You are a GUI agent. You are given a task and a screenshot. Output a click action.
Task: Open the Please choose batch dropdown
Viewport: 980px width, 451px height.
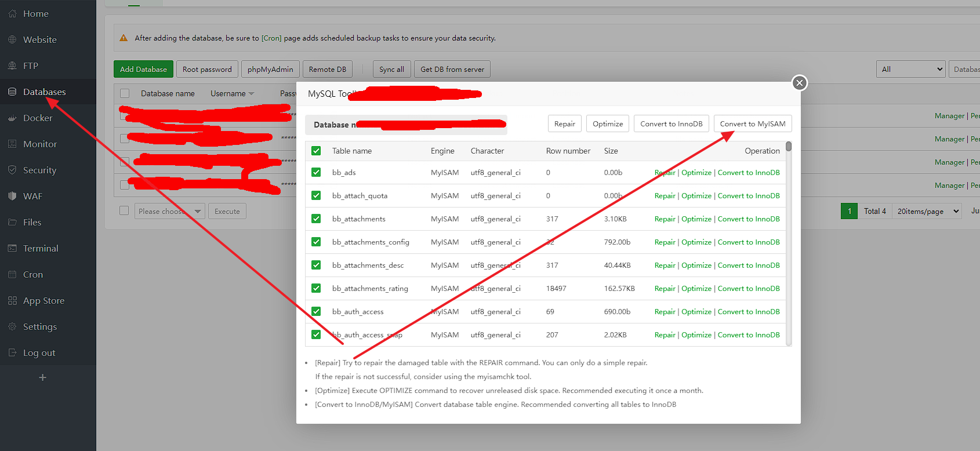coord(169,211)
